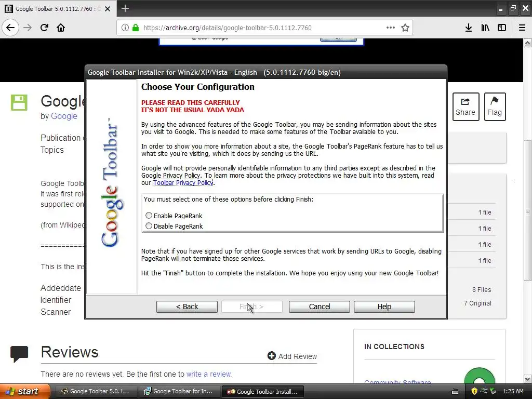532x399 pixels.
Task: Click the Windows start button
Action: click(24, 391)
